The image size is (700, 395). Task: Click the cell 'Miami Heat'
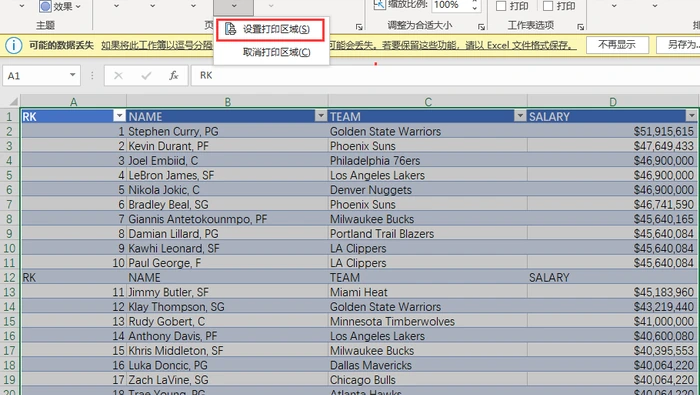(x=428, y=292)
